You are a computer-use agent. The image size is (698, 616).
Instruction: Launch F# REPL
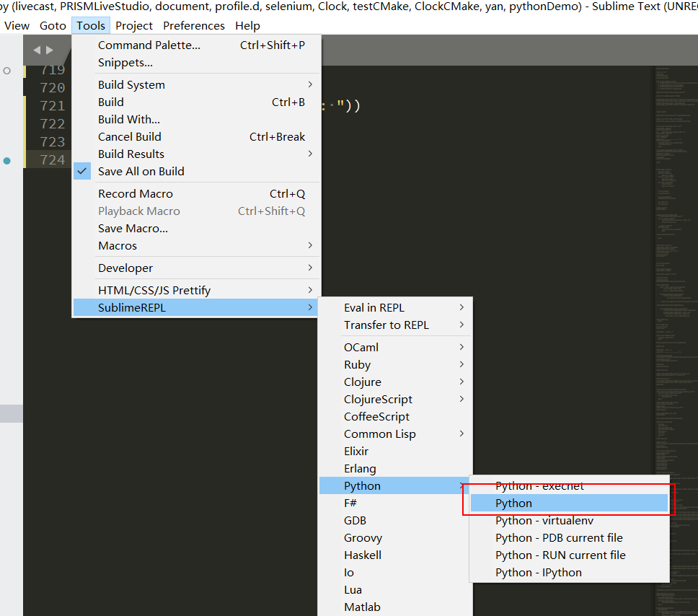coord(395,503)
